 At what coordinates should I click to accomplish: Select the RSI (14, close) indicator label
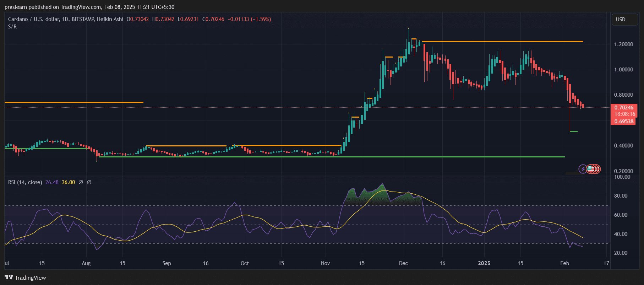point(25,182)
